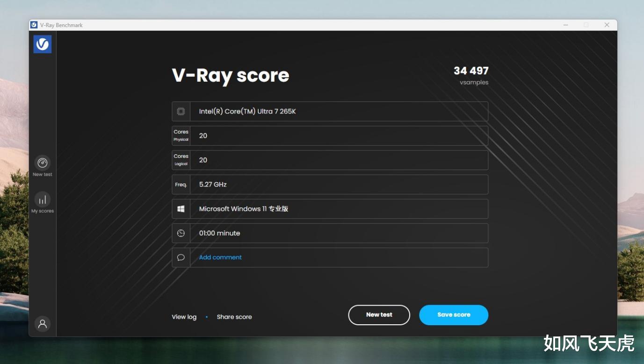Click the CPU chip icon beside the processor name
644x364 pixels.
[x=181, y=111]
